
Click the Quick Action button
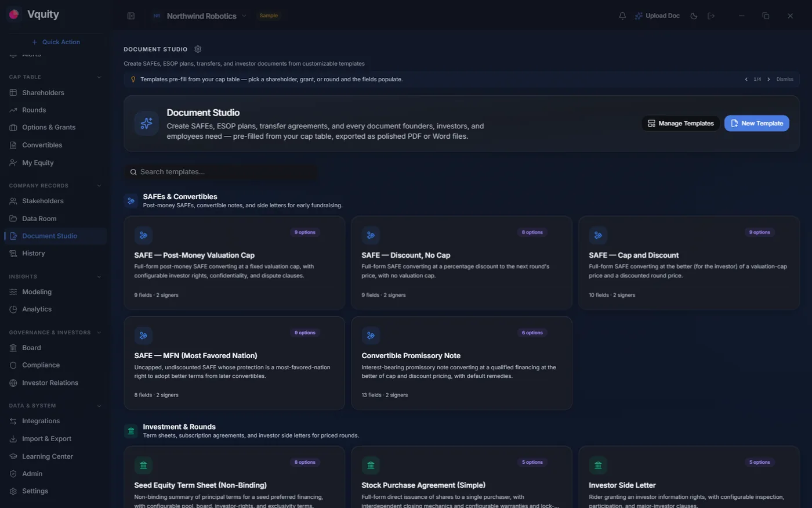tap(56, 42)
